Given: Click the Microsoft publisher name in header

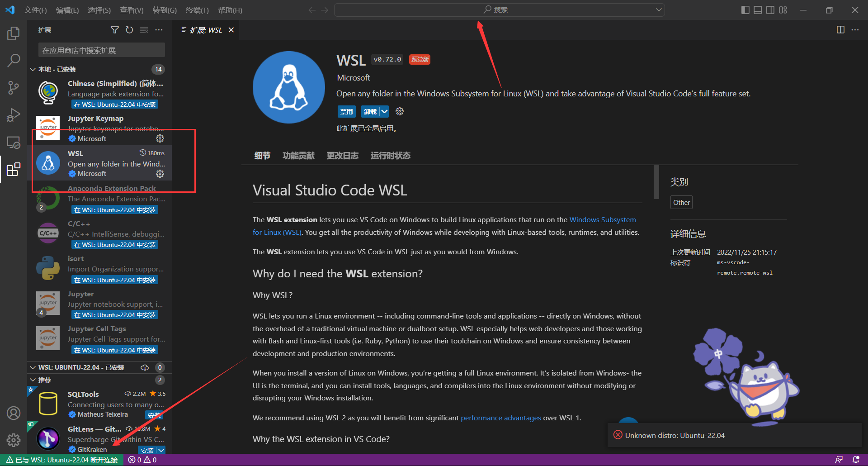Looking at the screenshot, I should (354, 78).
